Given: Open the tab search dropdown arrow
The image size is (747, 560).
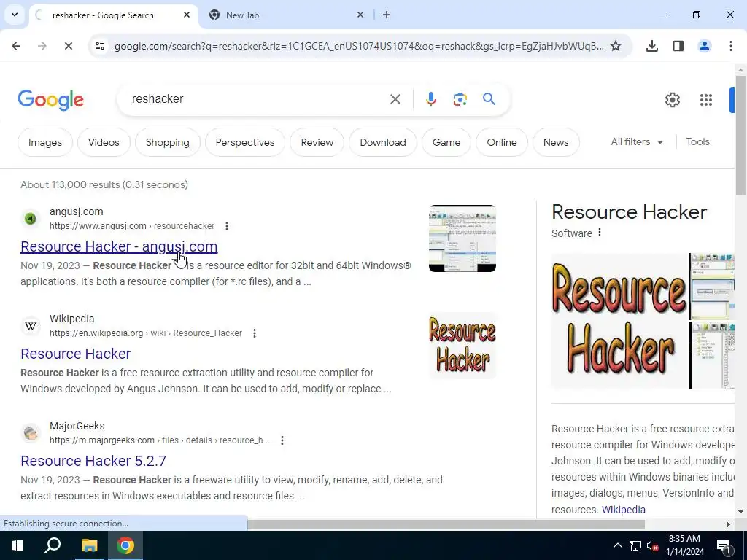Looking at the screenshot, I should [x=15, y=15].
